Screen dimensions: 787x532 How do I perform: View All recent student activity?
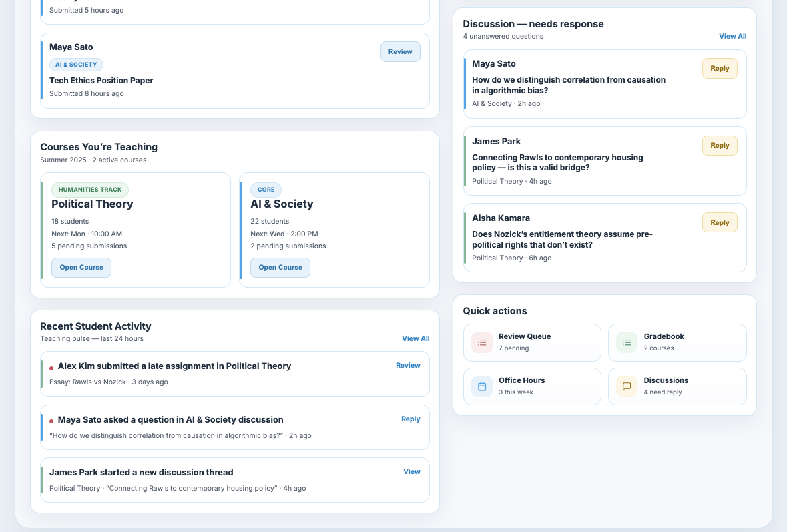[415, 338]
